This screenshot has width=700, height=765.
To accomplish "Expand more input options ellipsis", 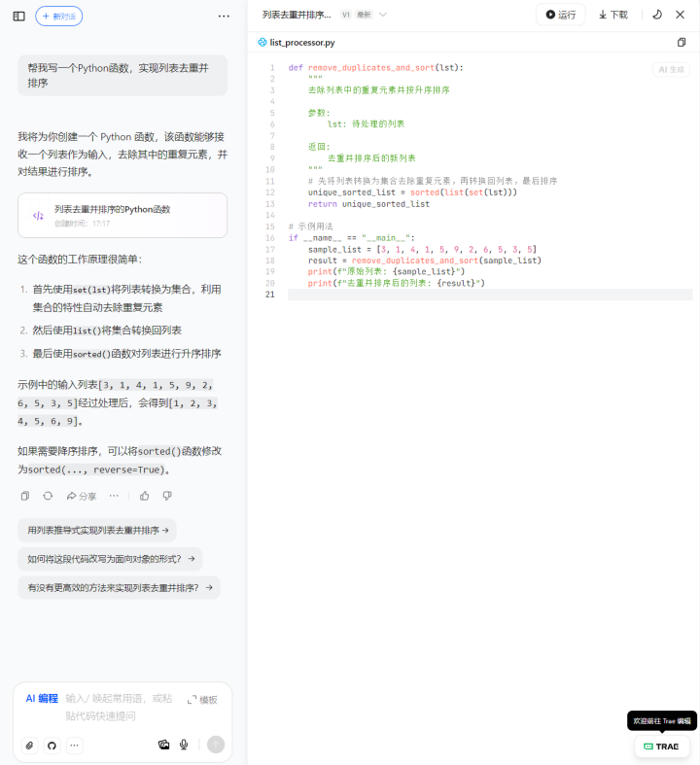I will 75,745.
